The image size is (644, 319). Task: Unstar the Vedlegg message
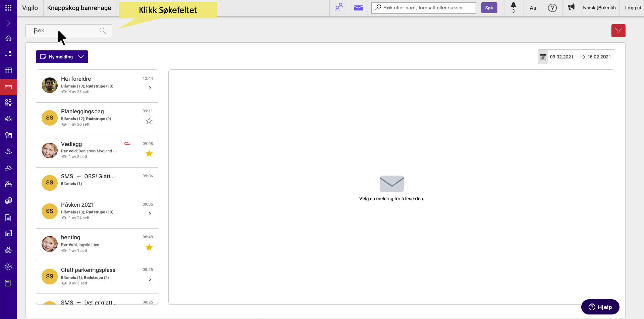coord(149,154)
